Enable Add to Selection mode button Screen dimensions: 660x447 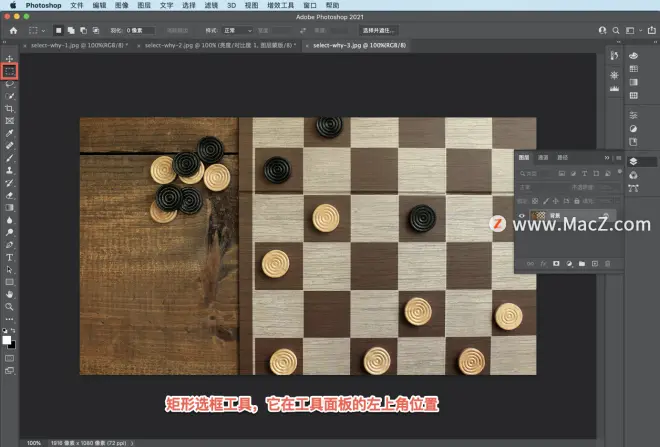point(71,30)
